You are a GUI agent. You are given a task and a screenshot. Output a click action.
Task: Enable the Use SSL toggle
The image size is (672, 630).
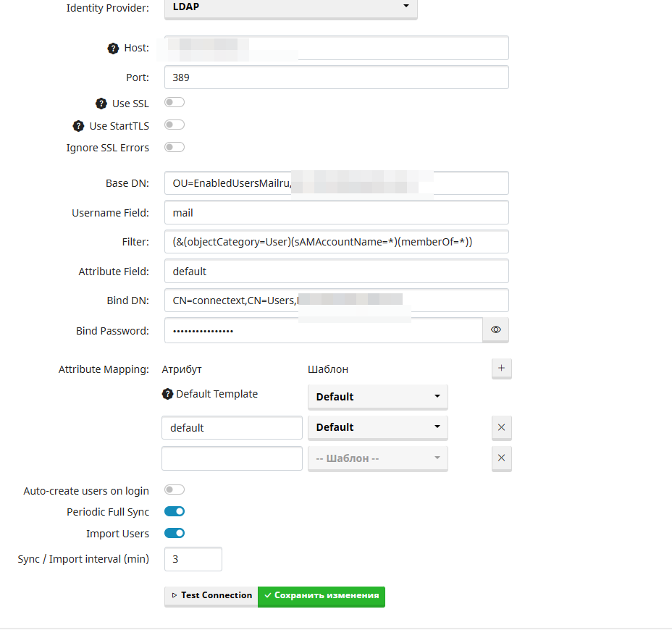[x=175, y=103]
